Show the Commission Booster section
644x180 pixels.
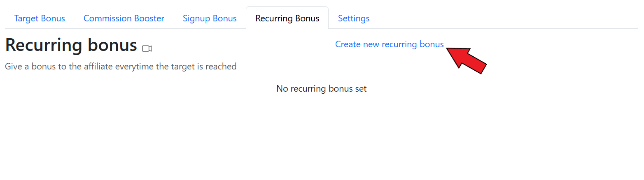(124, 18)
